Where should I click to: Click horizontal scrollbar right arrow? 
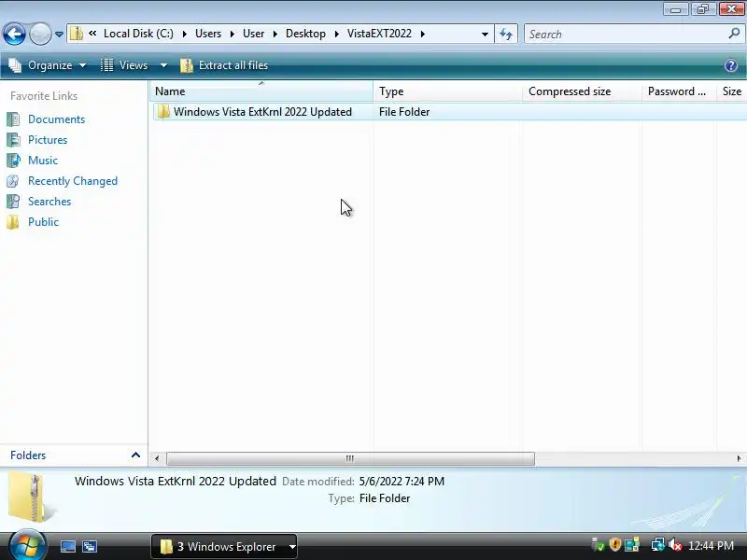click(x=739, y=458)
